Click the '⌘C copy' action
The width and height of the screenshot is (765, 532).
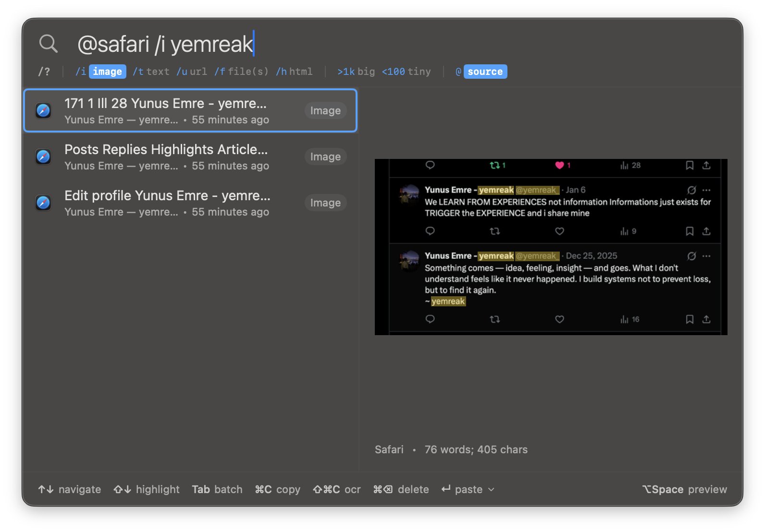(277, 489)
